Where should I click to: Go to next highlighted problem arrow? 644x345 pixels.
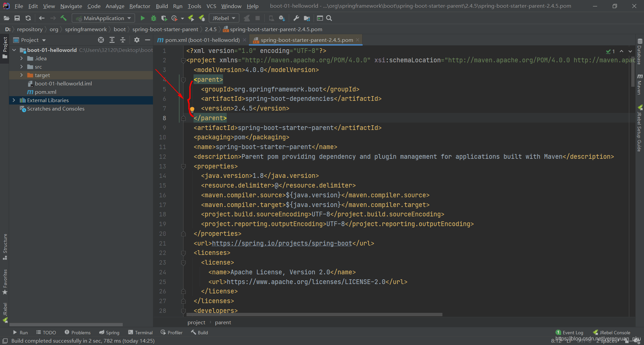pos(630,51)
